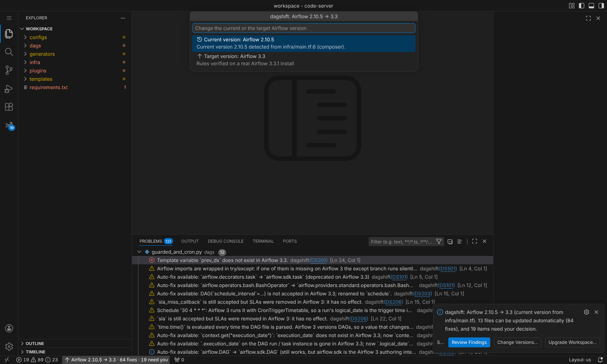Open the Source Control view
Screen dimensions: 607x364
9,70
